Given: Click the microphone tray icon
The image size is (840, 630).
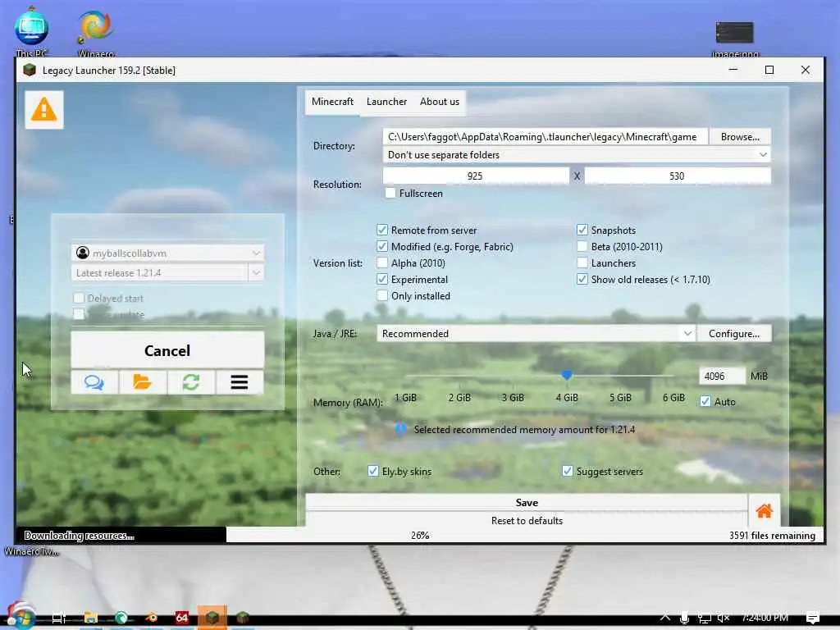Looking at the screenshot, I should pos(684,618).
